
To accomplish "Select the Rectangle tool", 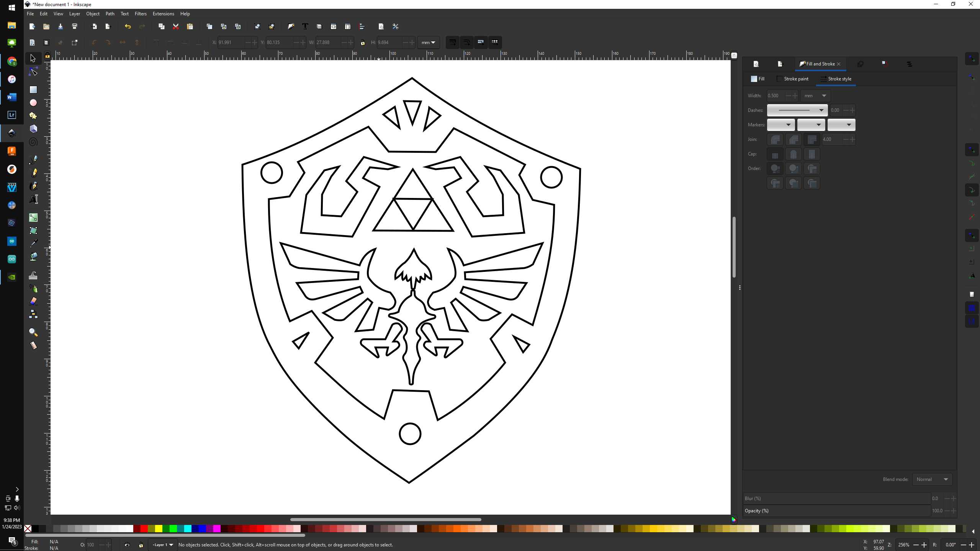I will (33, 90).
